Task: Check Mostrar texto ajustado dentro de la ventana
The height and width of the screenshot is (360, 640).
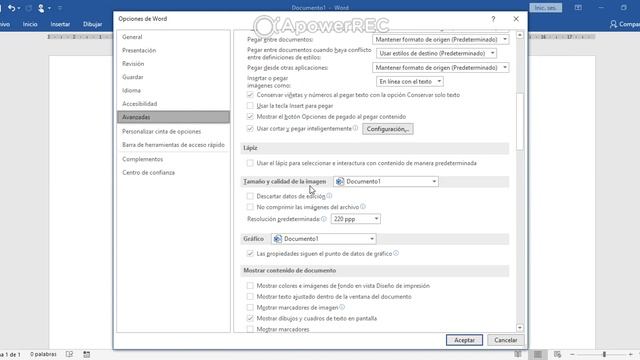Action: coord(250,296)
